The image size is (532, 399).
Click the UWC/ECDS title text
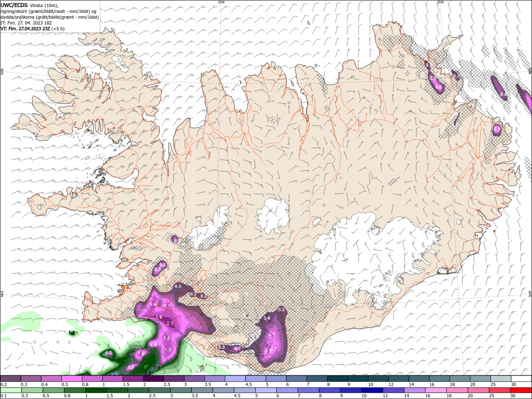pyautogui.click(x=15, y=5)
